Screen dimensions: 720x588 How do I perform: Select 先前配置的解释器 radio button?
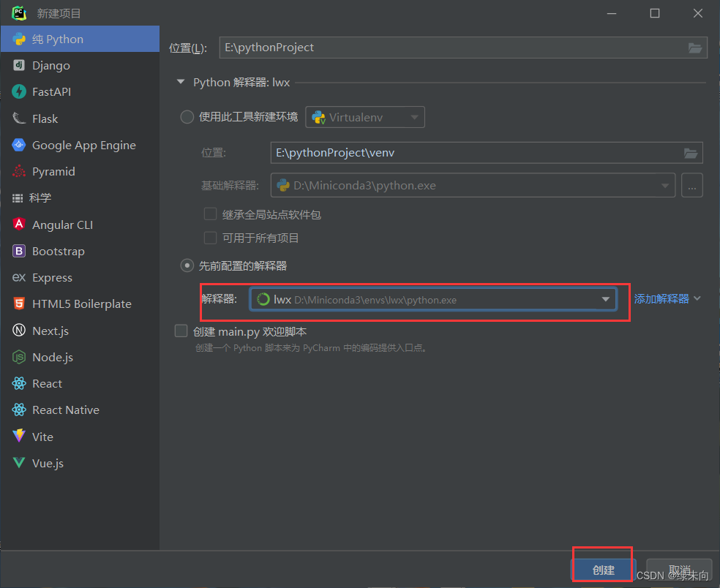187,265
